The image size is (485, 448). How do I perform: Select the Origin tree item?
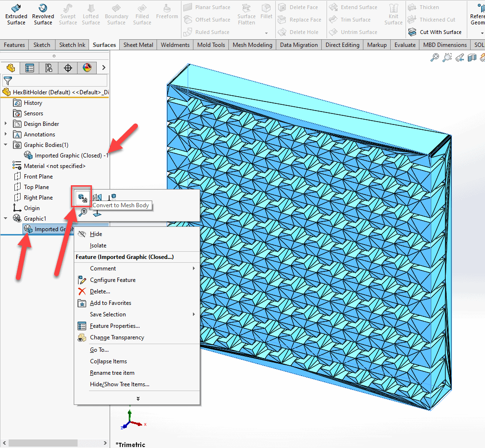click(26, 208)
